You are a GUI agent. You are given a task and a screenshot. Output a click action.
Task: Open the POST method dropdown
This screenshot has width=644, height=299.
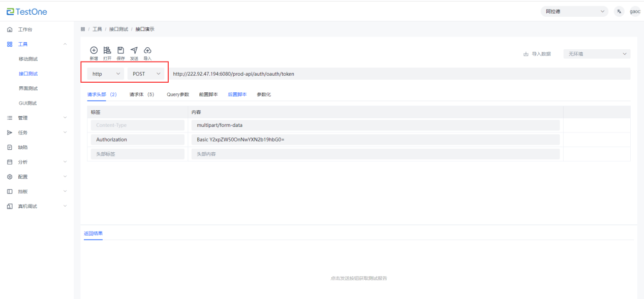coord(146,74)
